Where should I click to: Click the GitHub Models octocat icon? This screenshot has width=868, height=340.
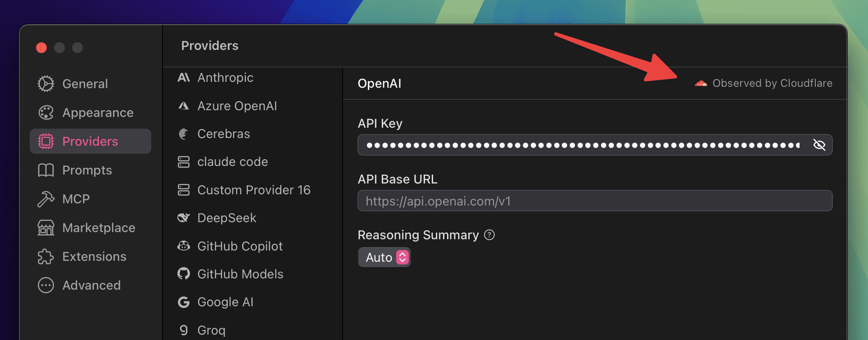pos(184,274)
